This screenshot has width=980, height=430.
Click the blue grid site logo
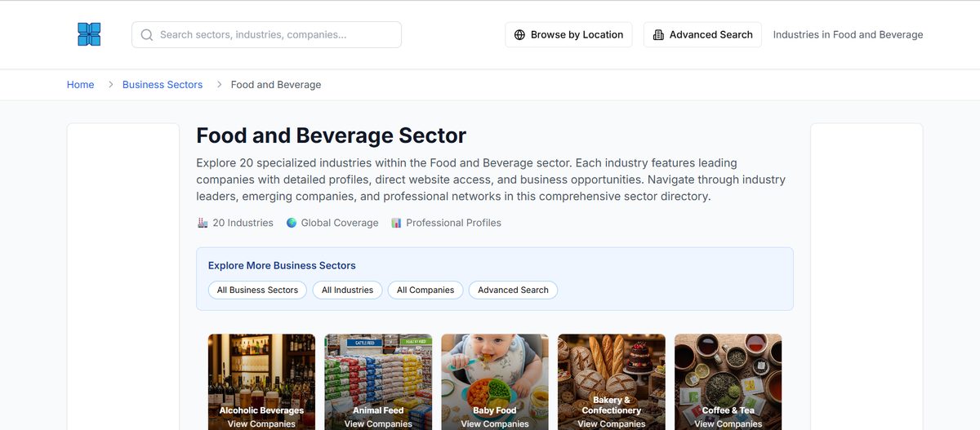[x=89, y=34]
